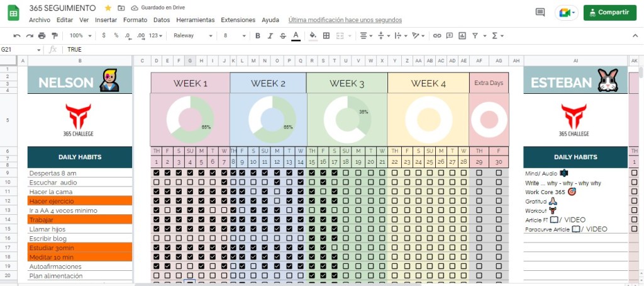The height and width of the screenshot is (286, 644).
Task: Uncheck day 1 box for Despertas 8 am
Action: 157,173
